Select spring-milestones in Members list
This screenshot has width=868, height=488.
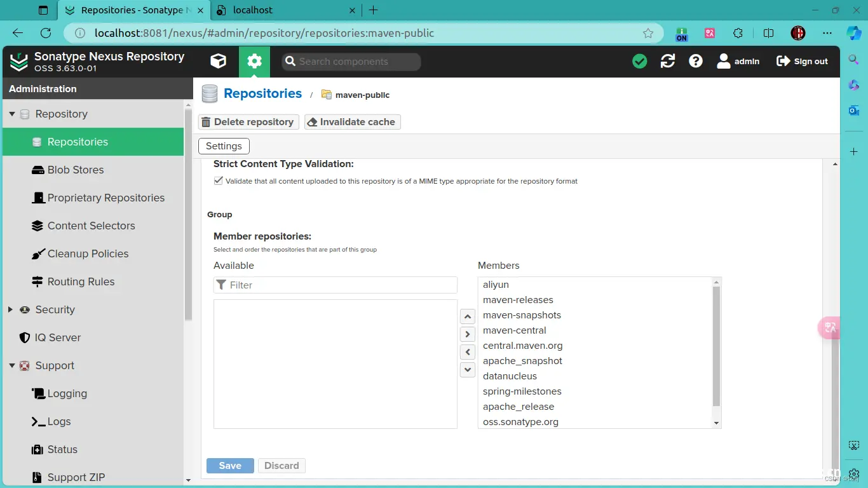click(595, 391)
